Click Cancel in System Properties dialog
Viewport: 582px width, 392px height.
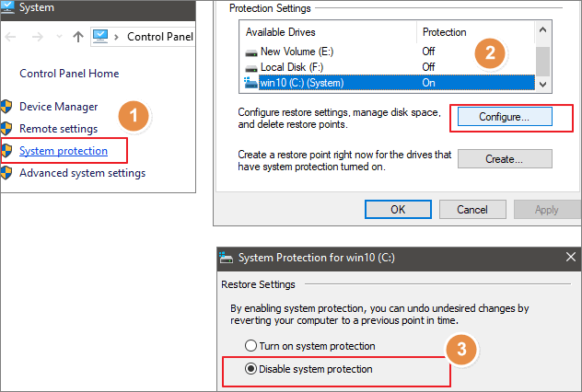(471, 210)
